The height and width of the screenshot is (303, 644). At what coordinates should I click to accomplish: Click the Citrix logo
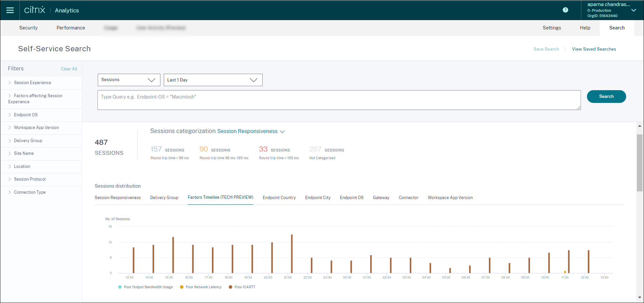[x=35, y=10]
